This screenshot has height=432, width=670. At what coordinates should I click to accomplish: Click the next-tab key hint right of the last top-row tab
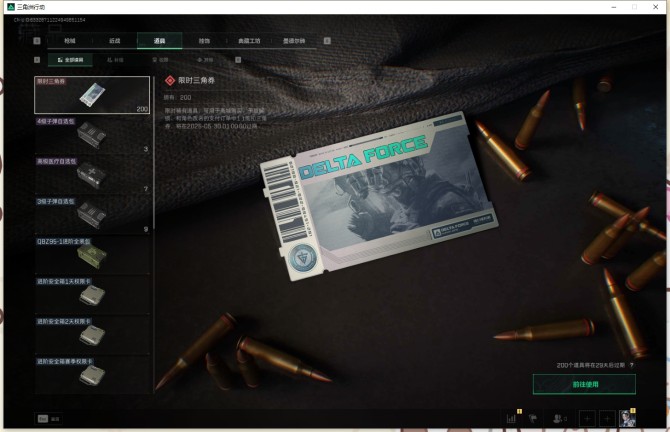click(x=327, y=41)
